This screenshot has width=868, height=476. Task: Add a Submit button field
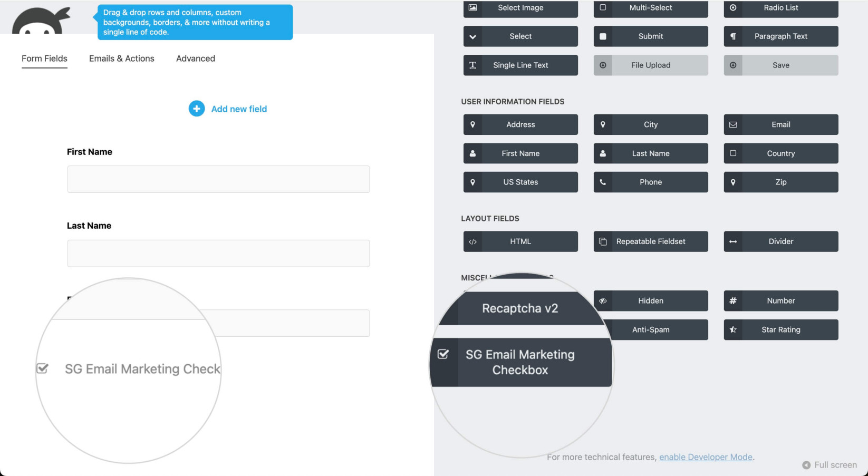pos(651,36)
